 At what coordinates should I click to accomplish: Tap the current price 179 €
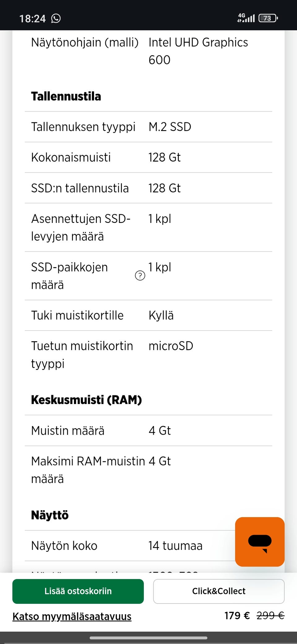(x=237, y=616)
